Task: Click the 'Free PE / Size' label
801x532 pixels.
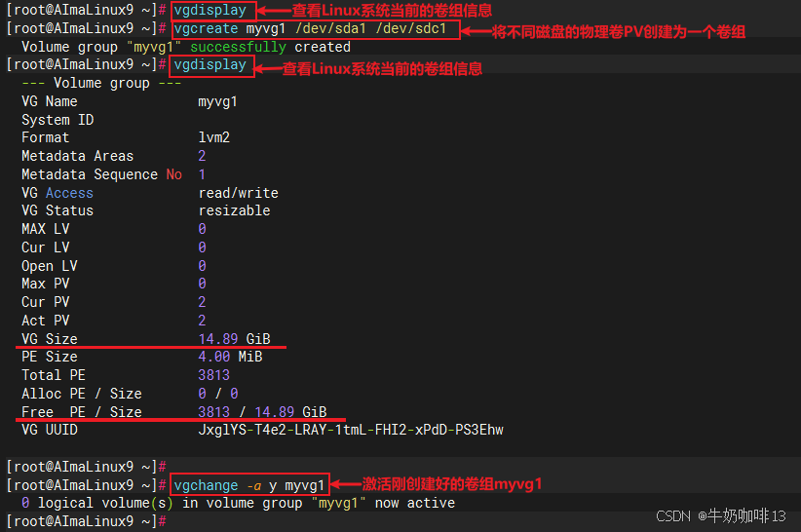Action: pos(82,412)
